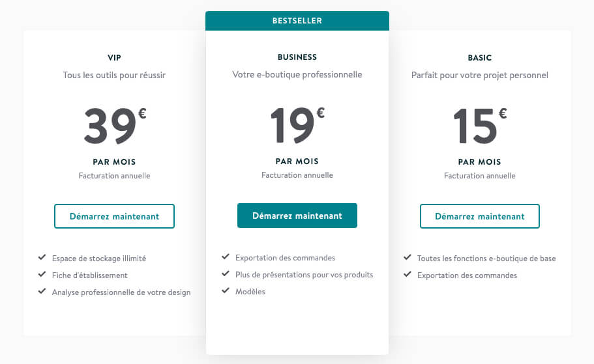594x364 pixels.
Task: Click the teal BESTSELLER banner
Action: click(x=297, y=21)
